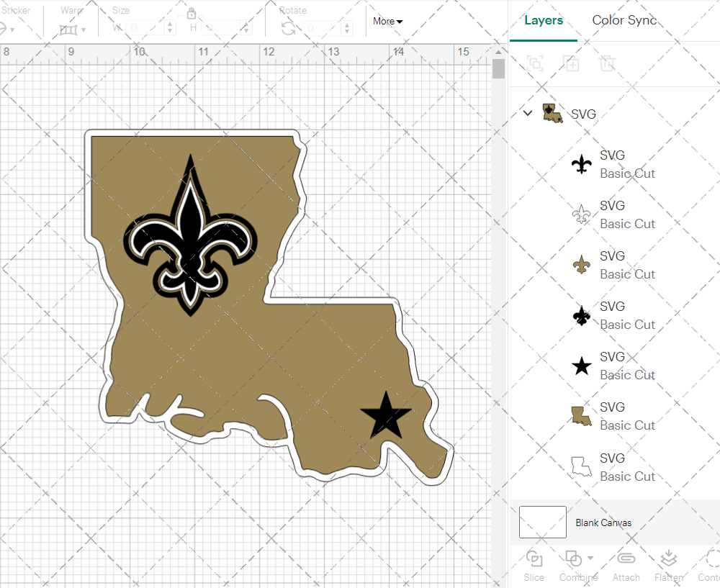Open the Warp dropdown
Screen dimensions: 720x588
pos(73,30)
